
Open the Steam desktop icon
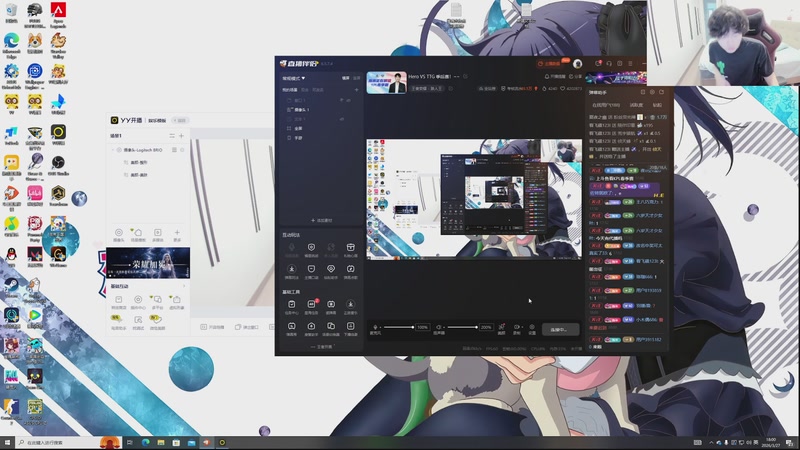click(11, 288)
